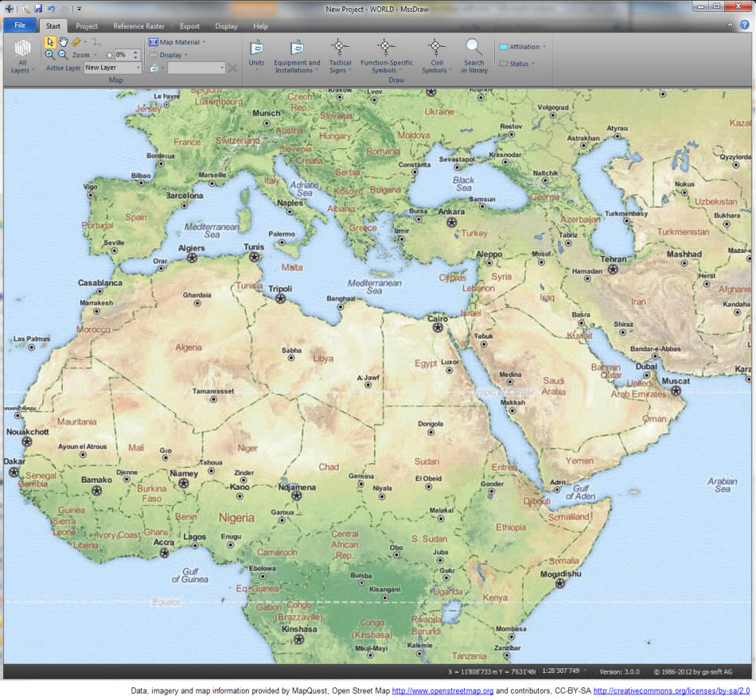Click the Affiliation color swatch
The width and height of the screenshot is (756, 700).
click(x=502, y=46)
